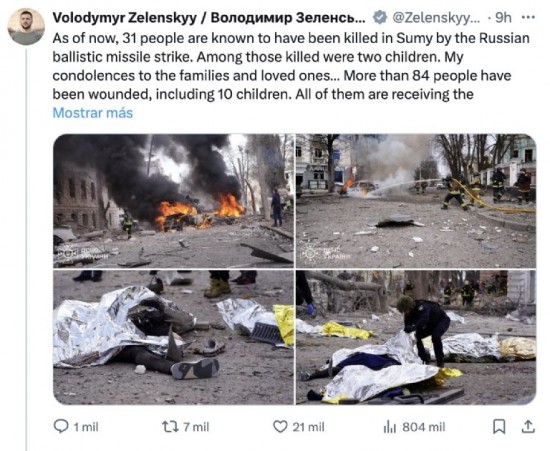Image resolution: width=550 pixels, height=451 pixels.
Task: Expand the post with Mostrar más
Action: tap(93, 113)
